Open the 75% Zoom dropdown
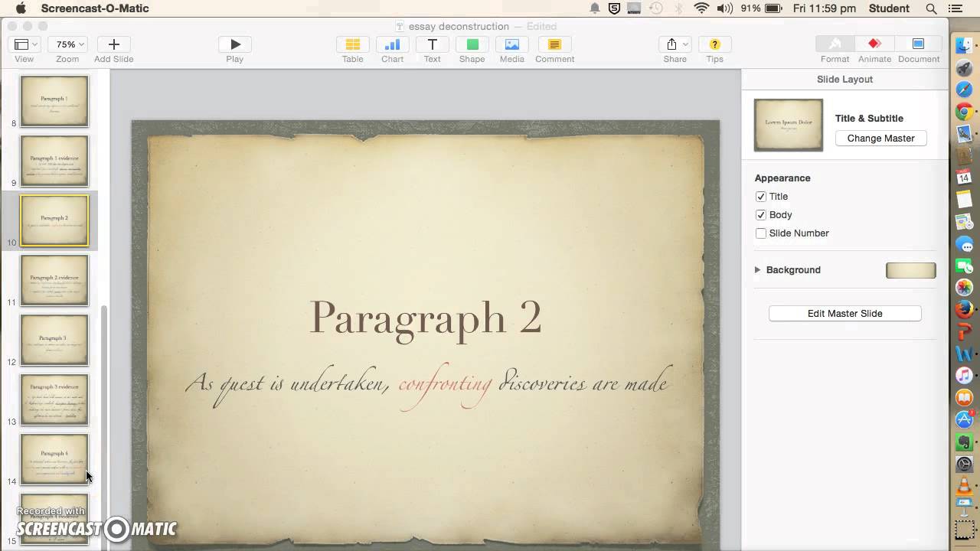This screenshot has height=551, width=980. [67, 44]
